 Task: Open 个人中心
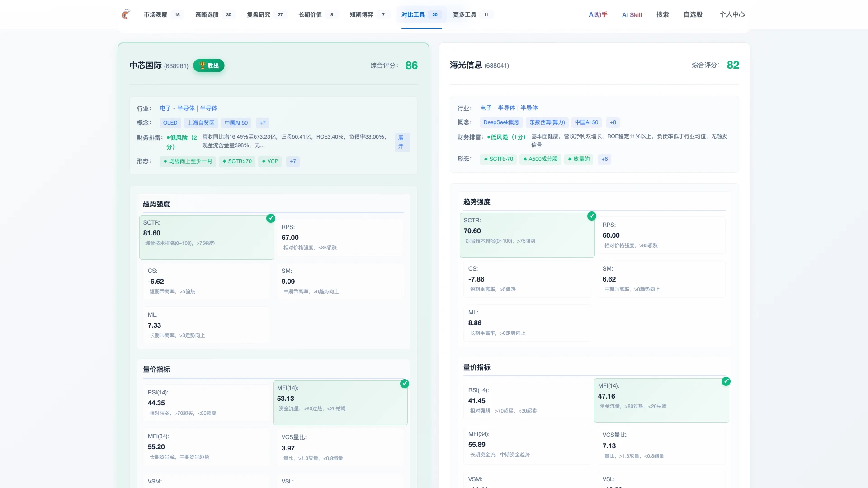coord(732,14)
